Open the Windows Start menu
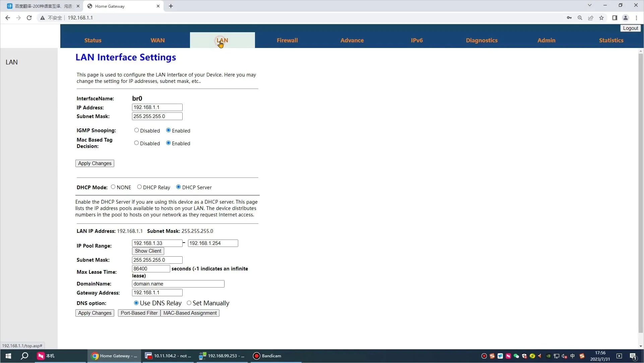644x363 pixels. 8,356
